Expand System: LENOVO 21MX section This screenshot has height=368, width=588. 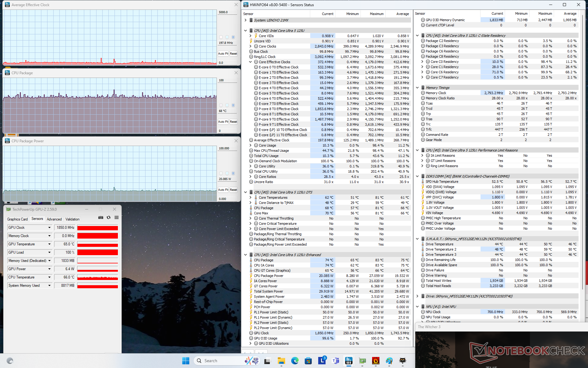[246, 20]
